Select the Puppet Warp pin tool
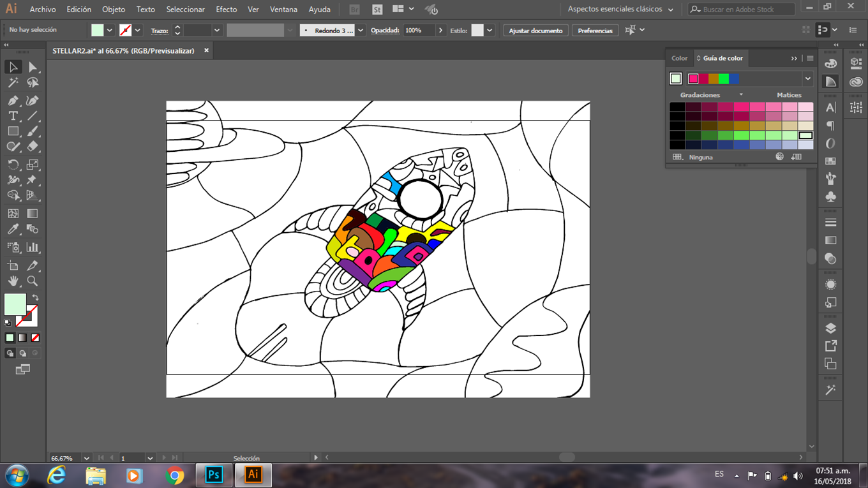868x488 pixels. (x=33, y=180)
